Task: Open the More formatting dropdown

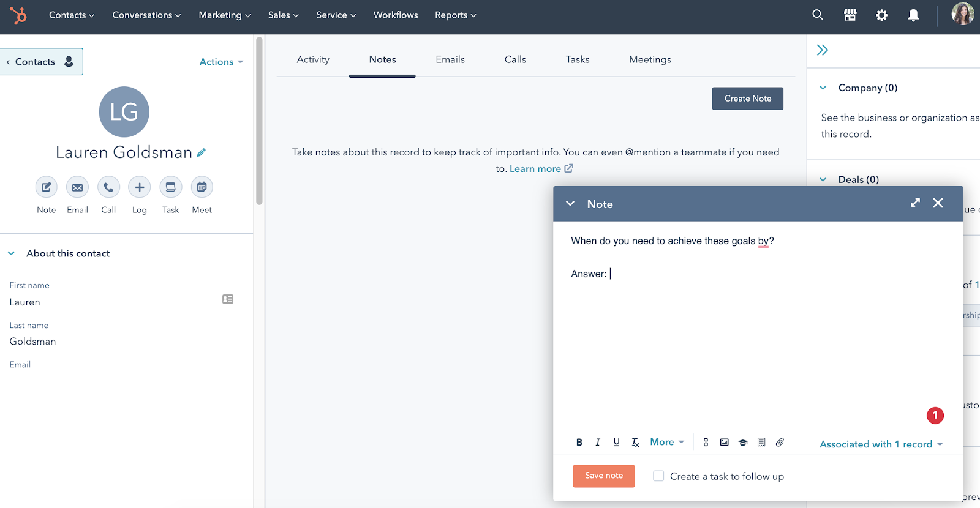Action: [x=667, y=442]
